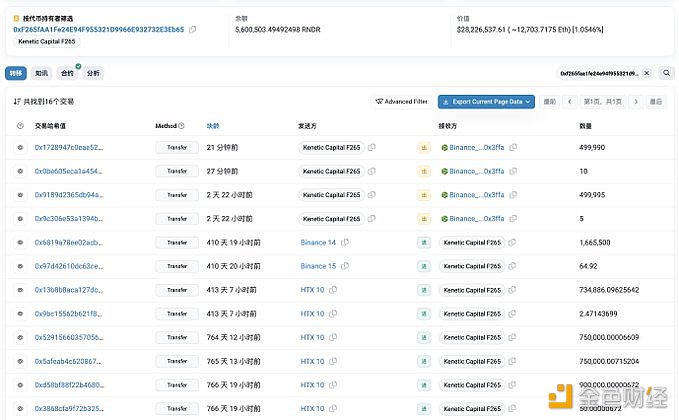The width and height of the screenshot is (679, 420).
Task: View details of 0x9189d2365db94a transaction
Action: point(20,195)
